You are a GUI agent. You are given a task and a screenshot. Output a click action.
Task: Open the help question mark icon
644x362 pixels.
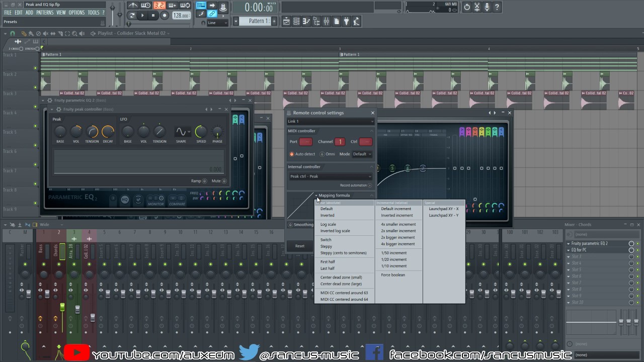[x=497, y=7]
